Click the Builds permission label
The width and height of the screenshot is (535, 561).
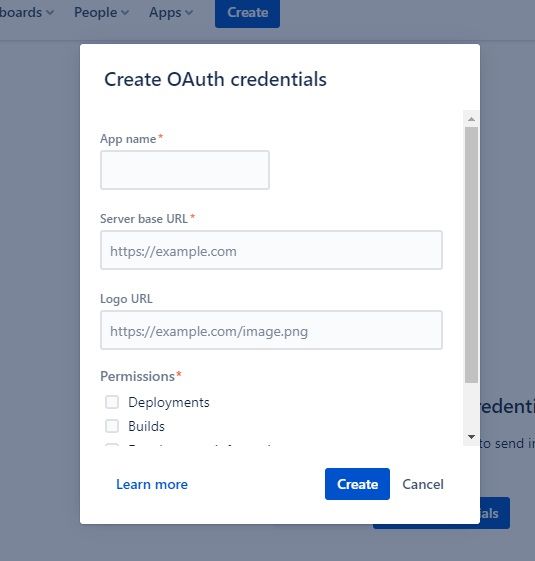(146, 426)
